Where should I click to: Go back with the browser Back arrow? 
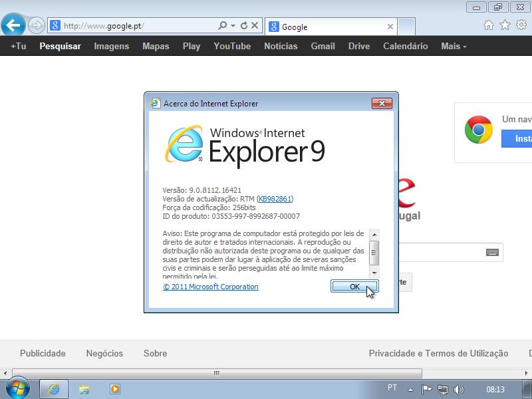tap(13, 25)
